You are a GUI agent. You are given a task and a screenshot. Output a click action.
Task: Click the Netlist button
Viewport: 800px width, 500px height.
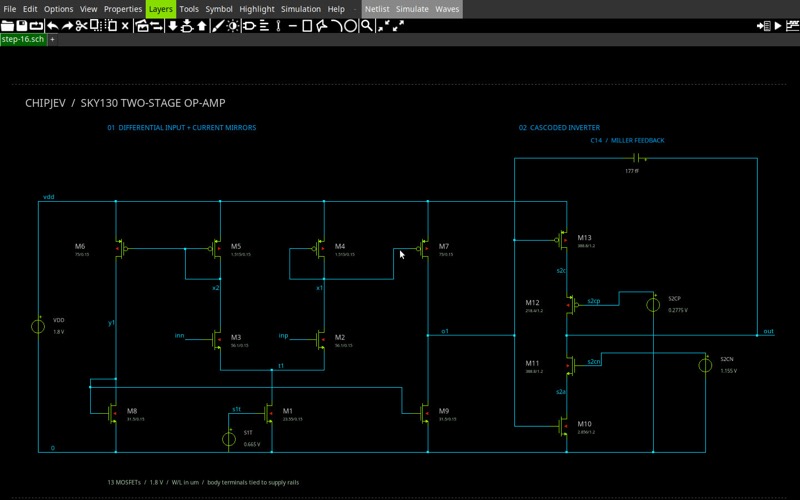[x=377, y=9]
